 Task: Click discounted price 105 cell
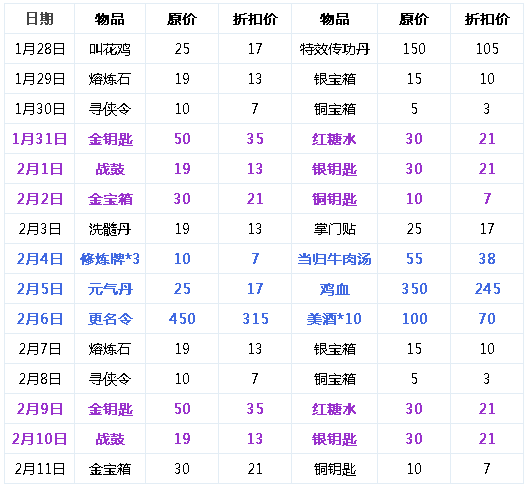pyautogui.click(x=487, y=49)
